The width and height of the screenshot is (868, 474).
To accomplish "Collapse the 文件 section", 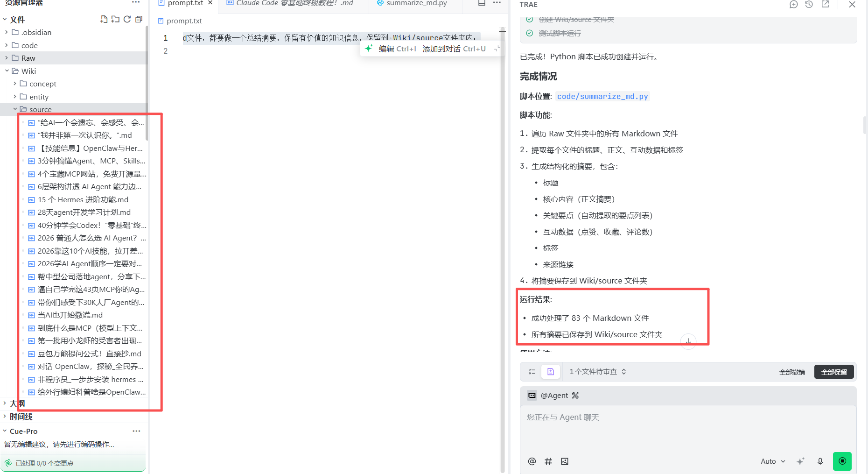I will pos(5,20).
